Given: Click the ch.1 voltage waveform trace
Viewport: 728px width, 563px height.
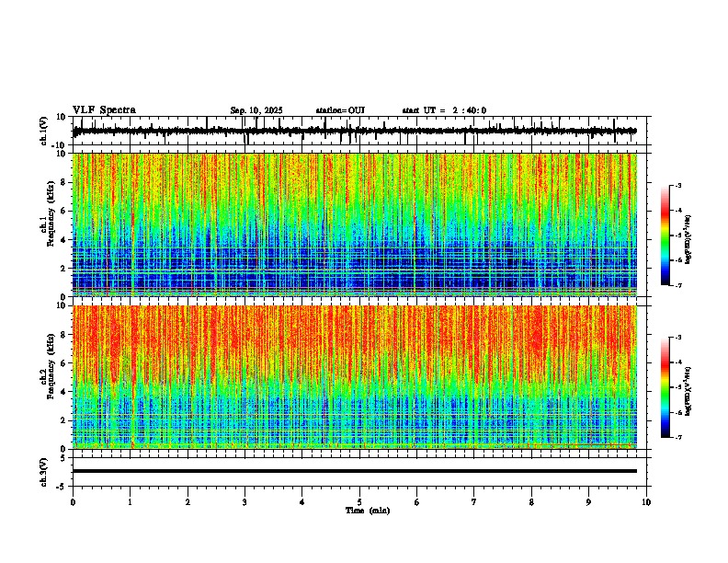Looking at the screenshot, I should (x=355, y=131).
